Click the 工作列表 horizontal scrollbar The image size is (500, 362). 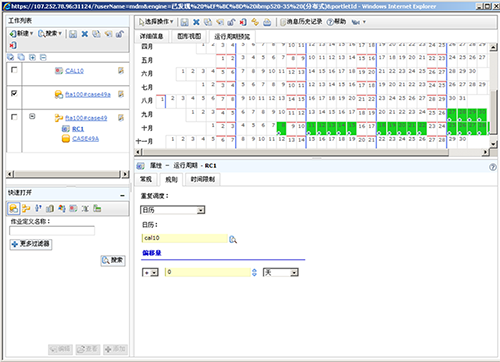pos(67,174)
